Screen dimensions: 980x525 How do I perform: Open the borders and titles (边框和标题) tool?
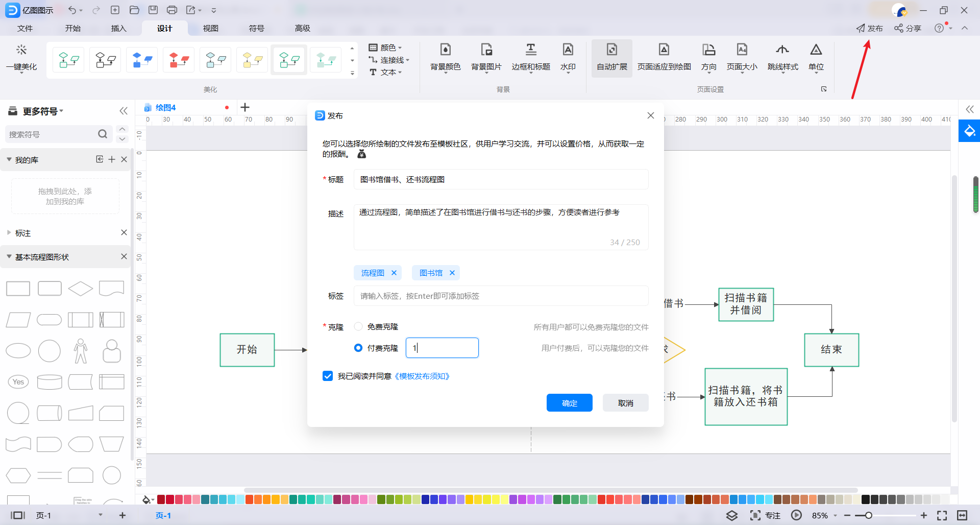531,50
